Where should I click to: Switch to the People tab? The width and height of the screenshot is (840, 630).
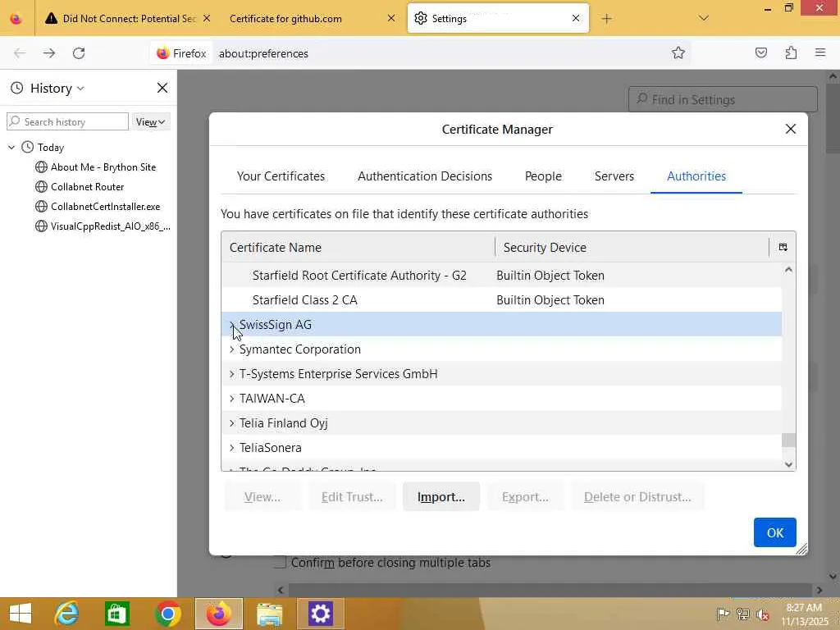(543, 176)
